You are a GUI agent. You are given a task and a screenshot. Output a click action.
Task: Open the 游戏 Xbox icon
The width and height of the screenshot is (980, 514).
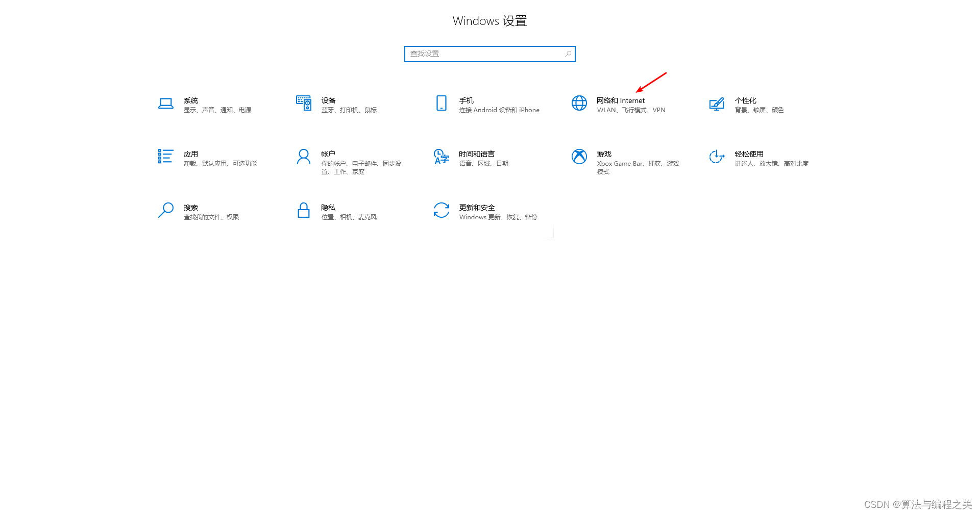coord(579,157)
